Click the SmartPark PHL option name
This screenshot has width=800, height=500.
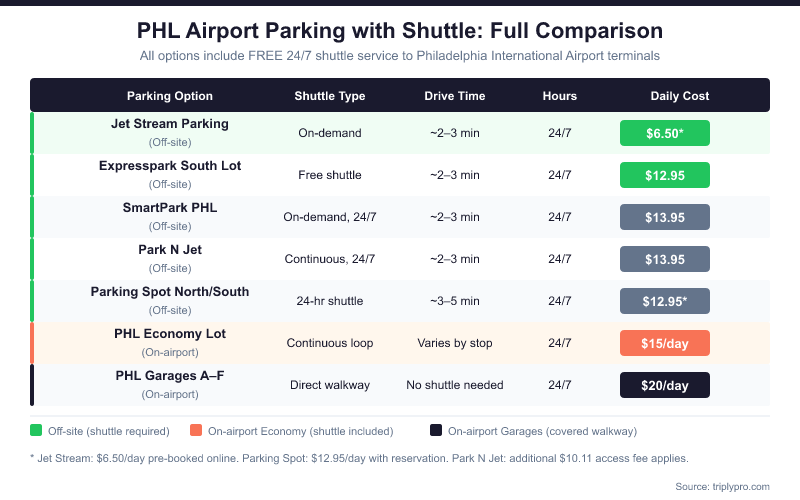pos(170,208)
